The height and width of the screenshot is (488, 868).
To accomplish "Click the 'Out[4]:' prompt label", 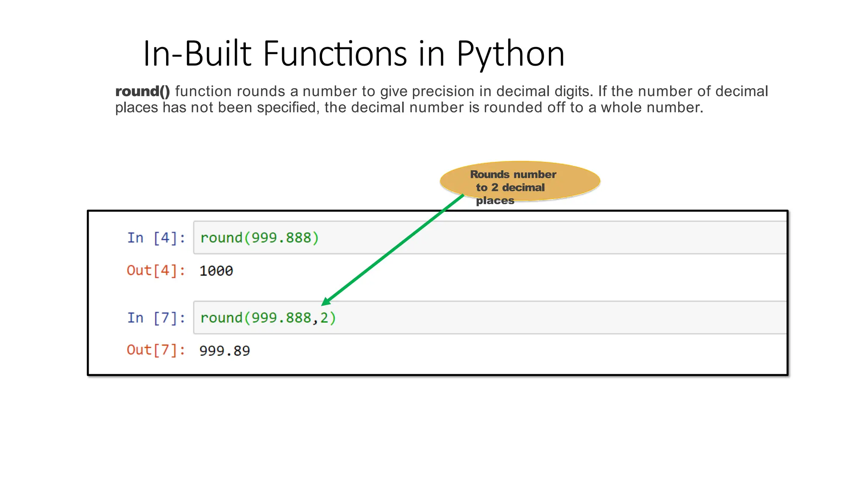I will point(156,270).
